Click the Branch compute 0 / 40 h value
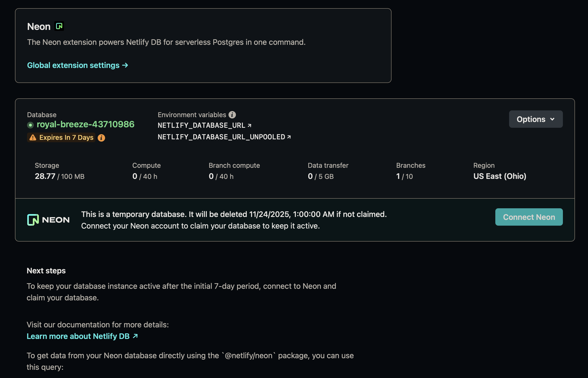 (221, 176)
